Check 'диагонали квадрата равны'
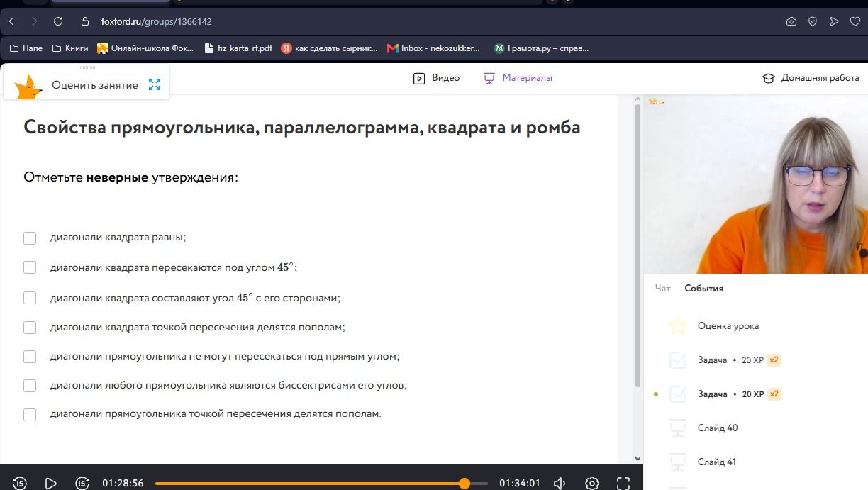 [x=30, y=238]
